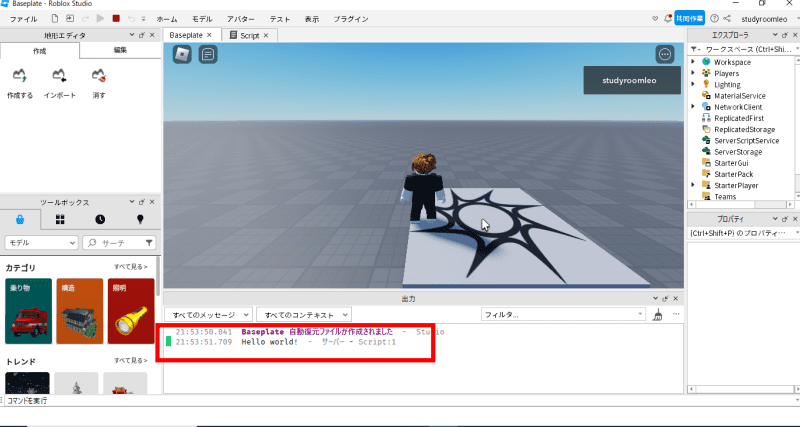Open the すべてのメッセージ dropdown
The width and height of the screenshot is (800, 427).
click(x=208, y=315)
